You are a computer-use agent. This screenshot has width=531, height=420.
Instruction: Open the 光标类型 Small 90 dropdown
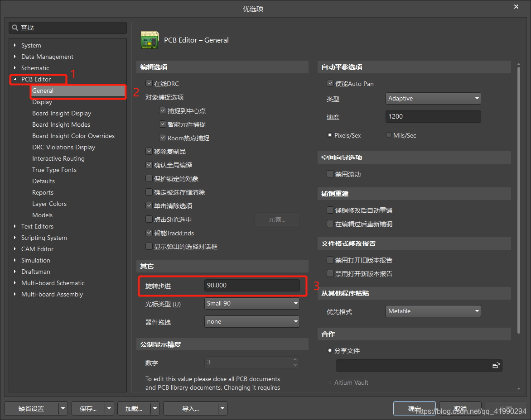[x=252, y=304]
